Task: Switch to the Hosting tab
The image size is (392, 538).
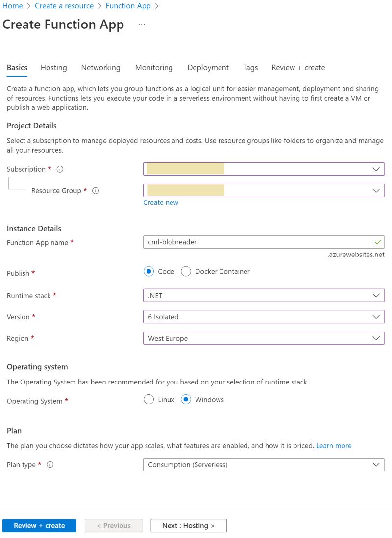Action: (53, 67)
